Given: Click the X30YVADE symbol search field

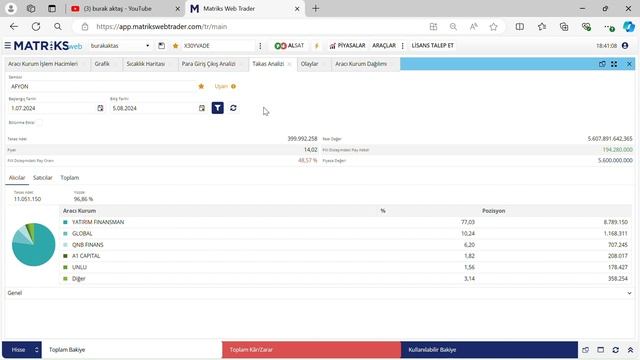Looking at the screenshot, I should click(x=218, y=46).
